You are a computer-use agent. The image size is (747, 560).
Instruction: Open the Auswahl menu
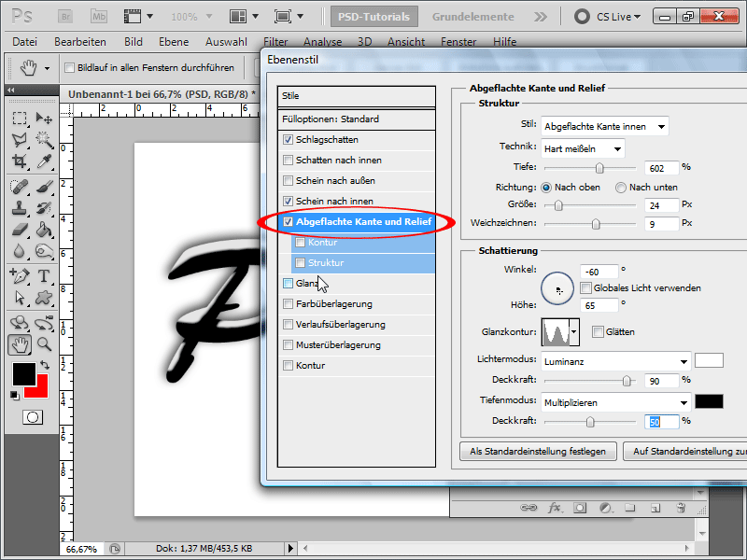(x=226, y=42)
